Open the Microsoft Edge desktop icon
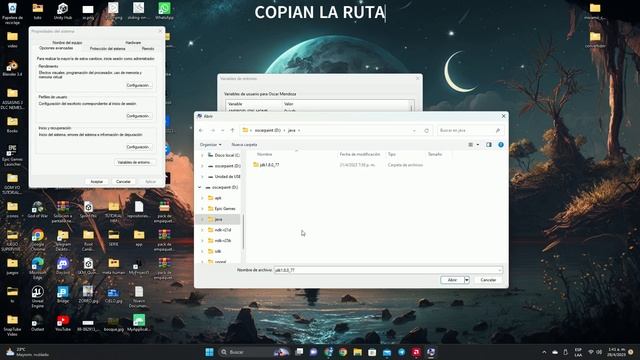 coord(38,268)
